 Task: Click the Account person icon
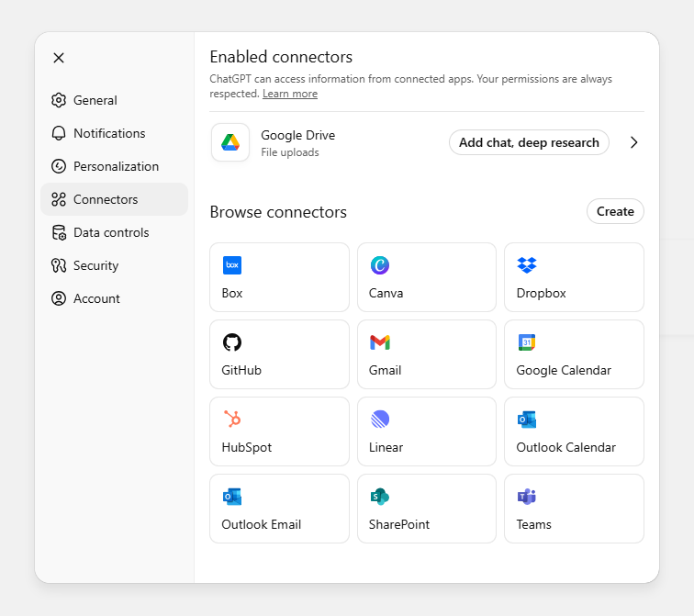coord(59,298)
